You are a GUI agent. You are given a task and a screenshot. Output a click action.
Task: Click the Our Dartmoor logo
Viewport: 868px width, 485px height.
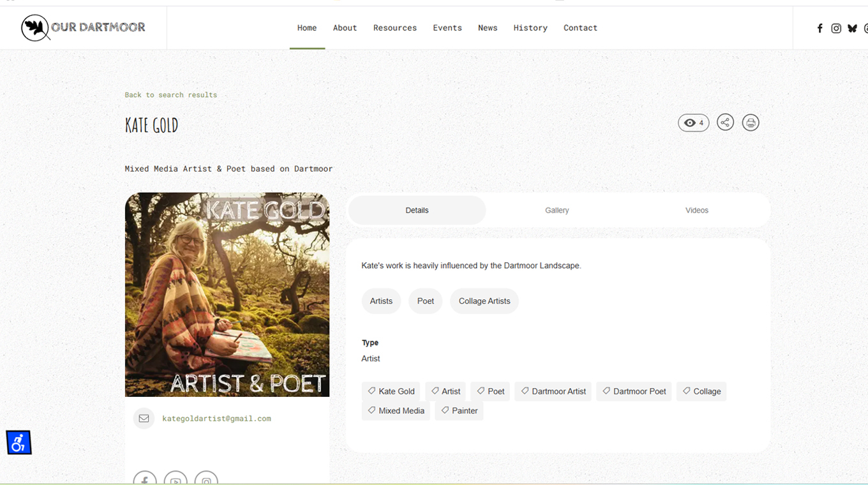(84, 27)
